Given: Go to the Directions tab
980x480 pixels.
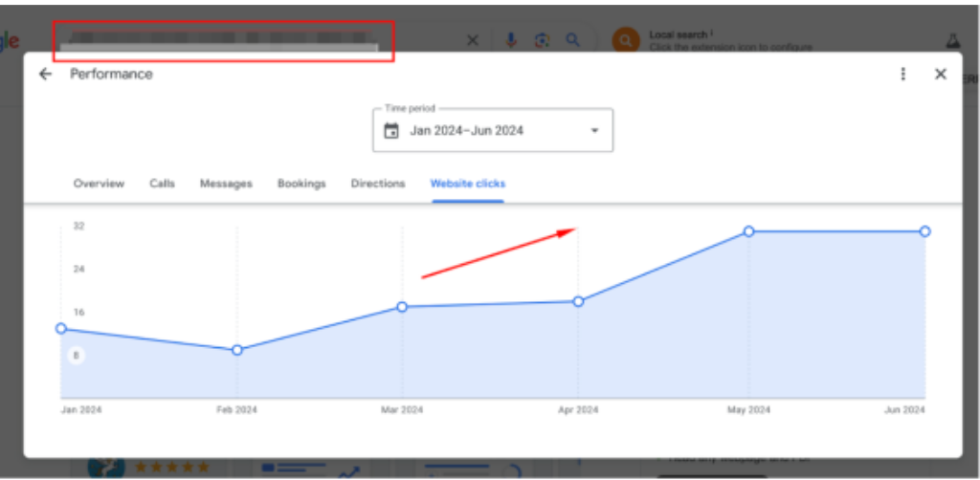Looking at the screenshot, I should click(x=378, y=184).
